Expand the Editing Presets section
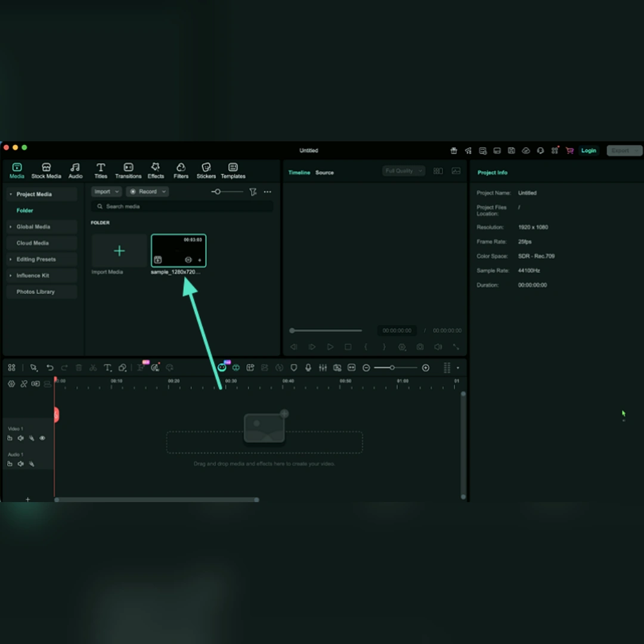Image resolution: width=644 pixels, height=644 pixels. pyautogui.click(x=11, y=259)
